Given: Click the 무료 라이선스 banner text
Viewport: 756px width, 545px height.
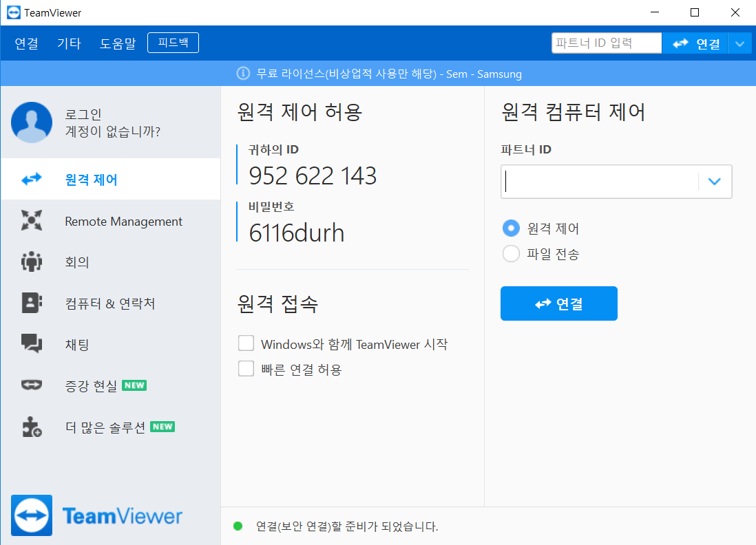Looking at the screenshot, I should coord(389,74).
